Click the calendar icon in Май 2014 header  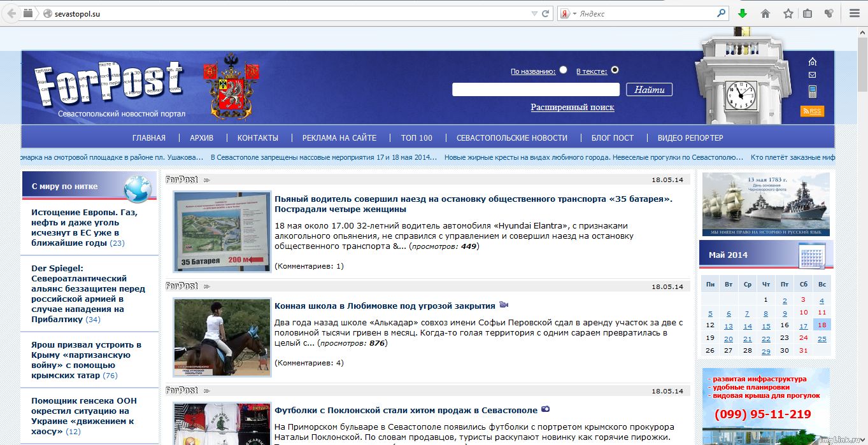click(x=813, y=255)
